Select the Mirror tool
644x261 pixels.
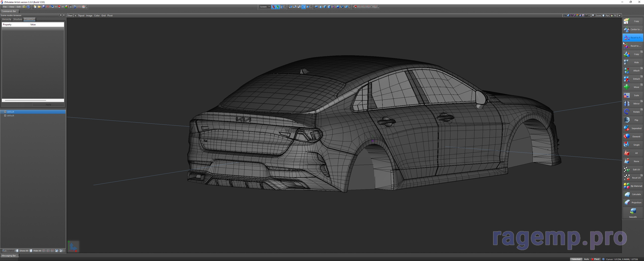click(633, 104)
